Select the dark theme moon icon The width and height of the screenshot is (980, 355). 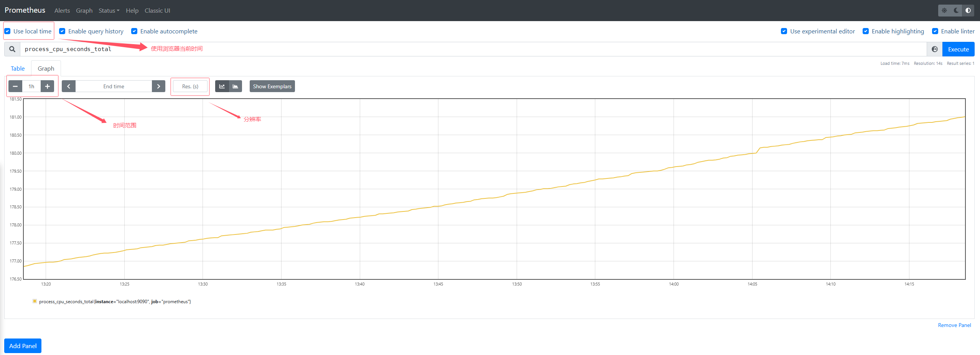(956, 10)
